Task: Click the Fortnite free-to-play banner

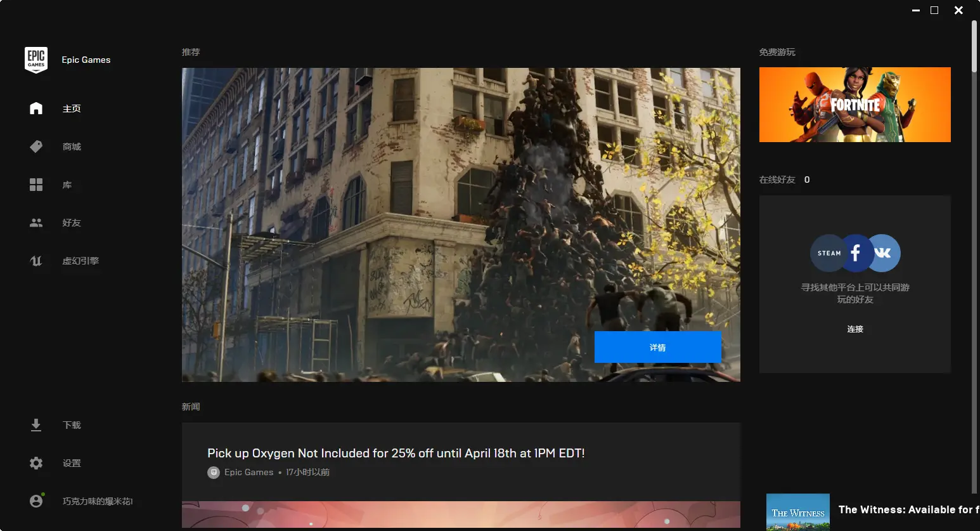Action: 855,105
